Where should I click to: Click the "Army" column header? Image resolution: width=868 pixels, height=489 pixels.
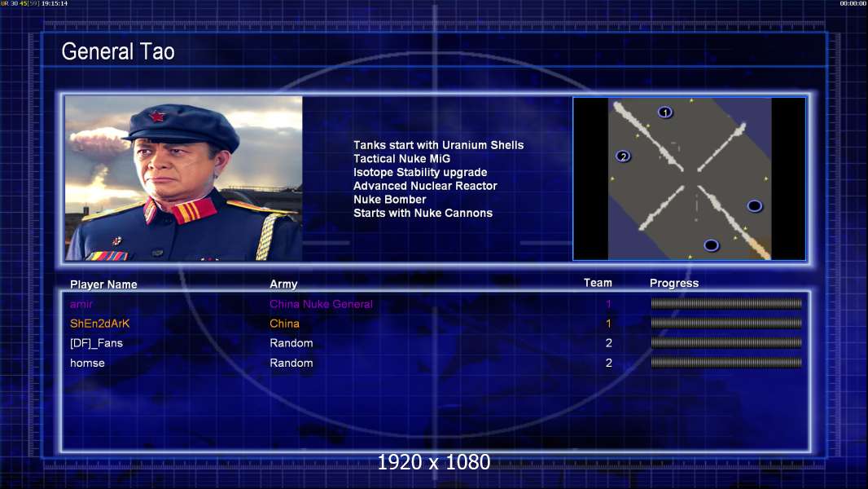tap(283, 284)
